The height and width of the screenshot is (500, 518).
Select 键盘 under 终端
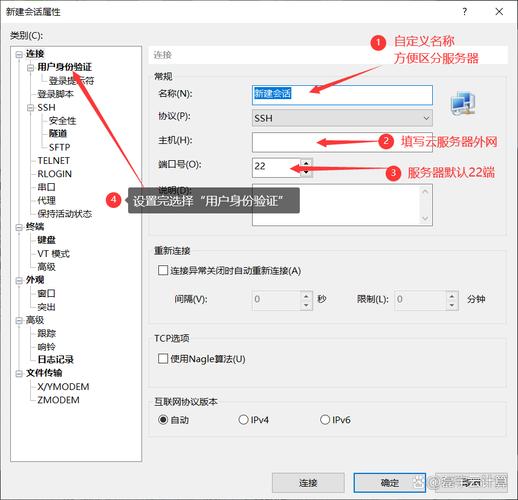pyautogui.click(x=46, y=240)
